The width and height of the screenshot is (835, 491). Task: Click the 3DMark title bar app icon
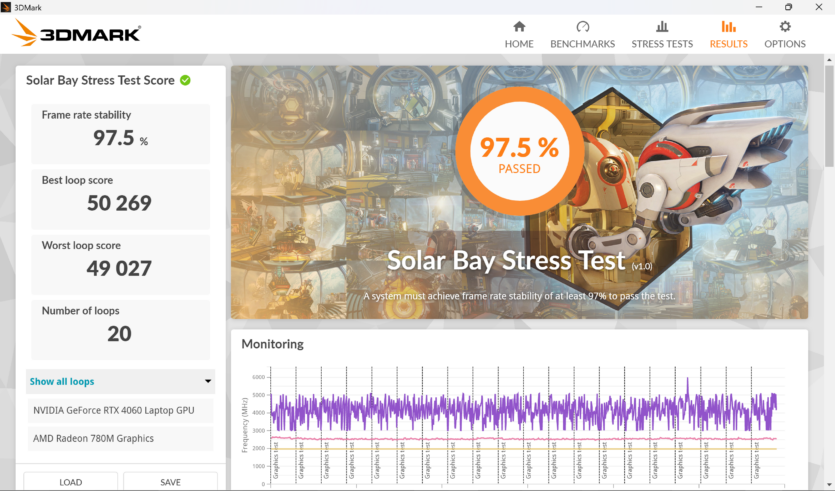[x=6, y=7]
